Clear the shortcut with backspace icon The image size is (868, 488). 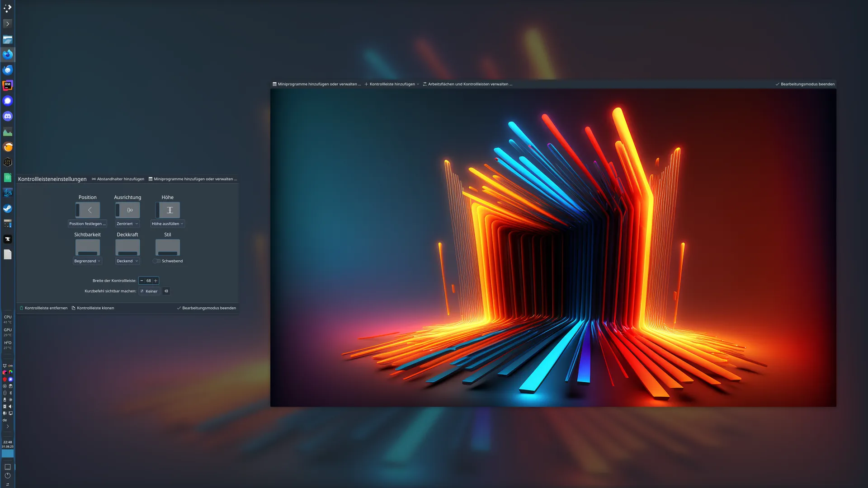(166, 291)
